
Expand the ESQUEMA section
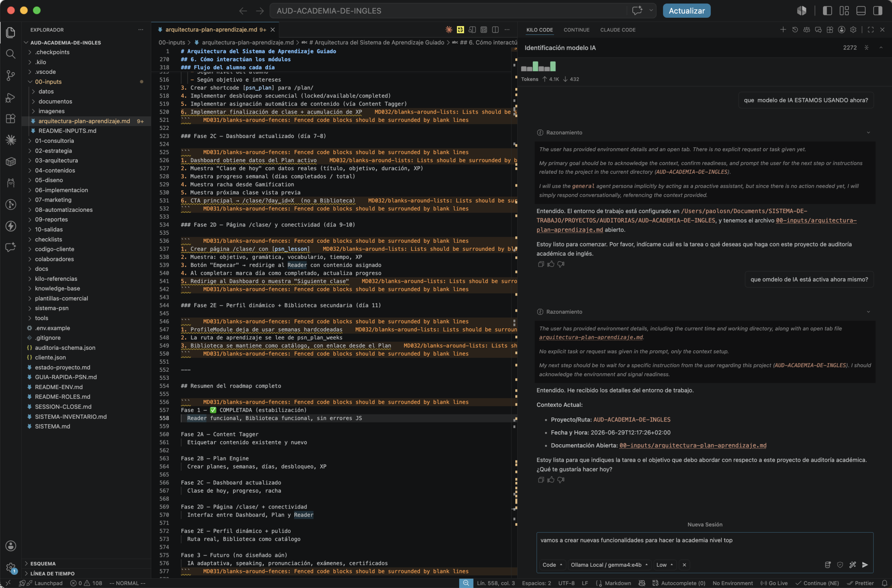click(43, 564)
